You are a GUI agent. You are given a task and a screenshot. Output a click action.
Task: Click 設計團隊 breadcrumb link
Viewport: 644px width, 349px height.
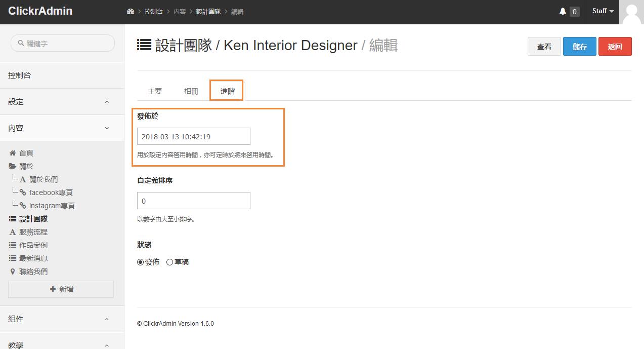tap(208, 11)
